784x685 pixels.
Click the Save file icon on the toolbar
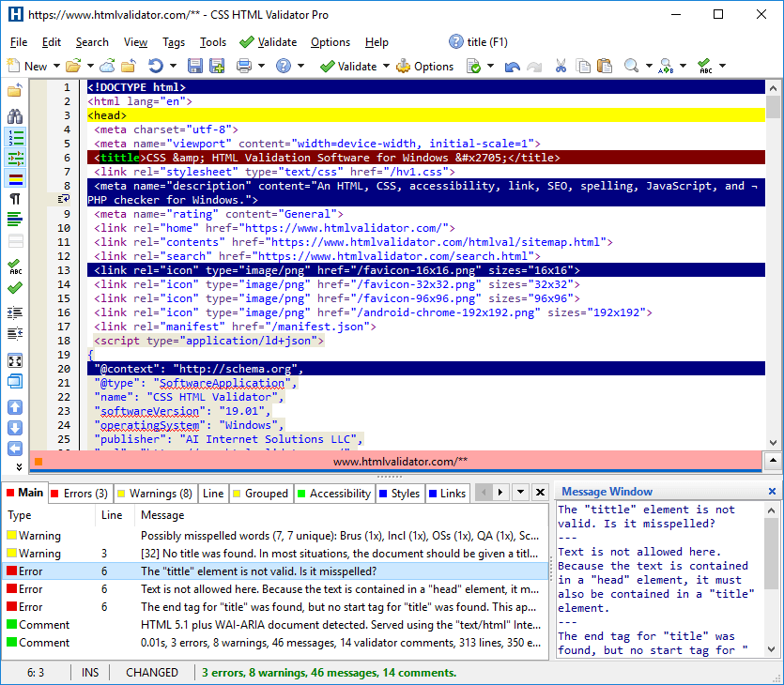[194, 66]
